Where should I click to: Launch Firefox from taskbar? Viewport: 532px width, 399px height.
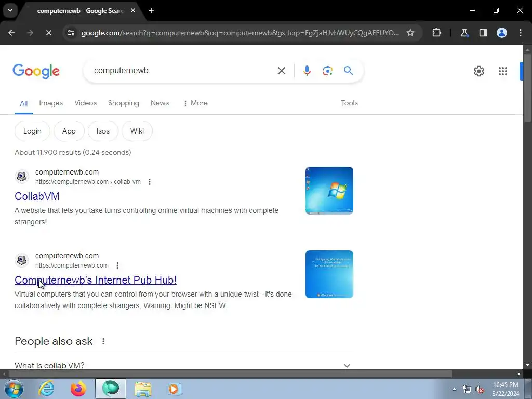pos(78,389)
